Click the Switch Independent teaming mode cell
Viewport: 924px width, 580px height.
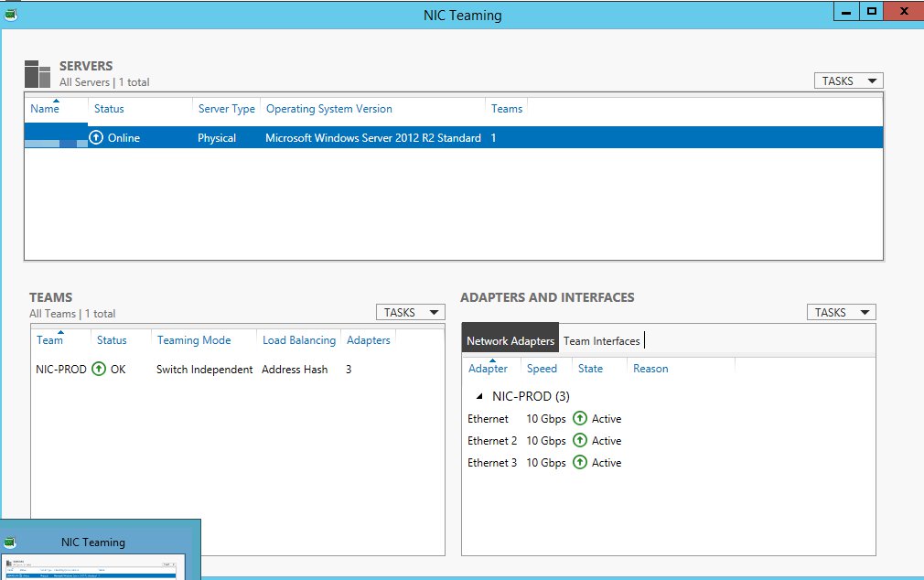click(205, 369)
